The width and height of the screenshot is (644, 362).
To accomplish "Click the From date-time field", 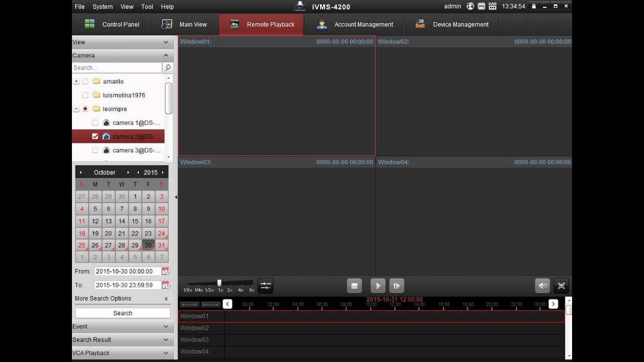I will tap(127, 271).
